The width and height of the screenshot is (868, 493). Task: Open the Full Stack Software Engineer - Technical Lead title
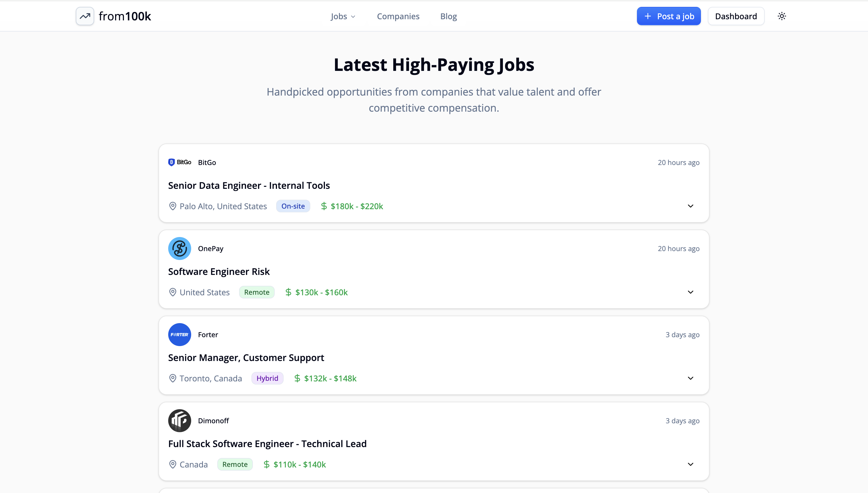tap(267, 444)
